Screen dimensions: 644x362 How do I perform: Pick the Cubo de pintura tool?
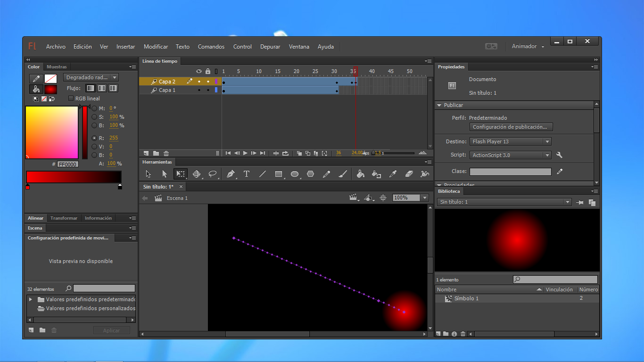(x=359, y=174)
